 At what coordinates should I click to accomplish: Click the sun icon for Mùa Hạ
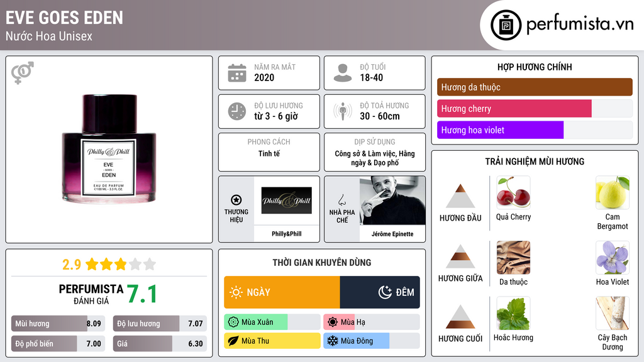(x=333, y=322)
